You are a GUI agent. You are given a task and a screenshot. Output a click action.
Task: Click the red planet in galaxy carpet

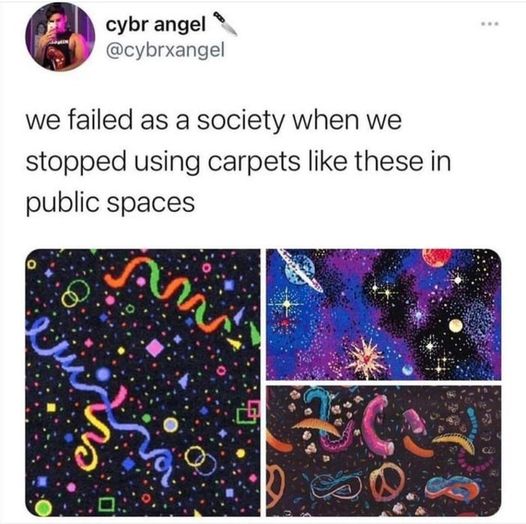coord(436,258)
